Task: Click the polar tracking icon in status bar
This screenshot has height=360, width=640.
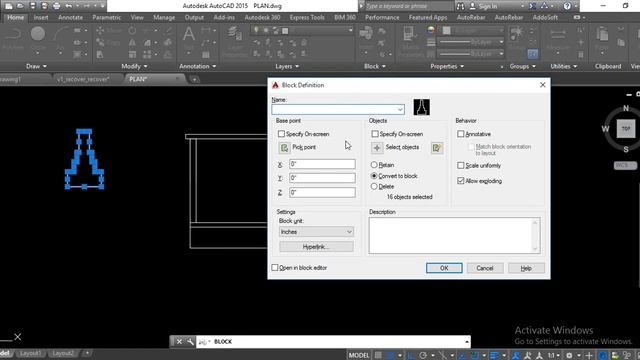Action: coord(422,355)
